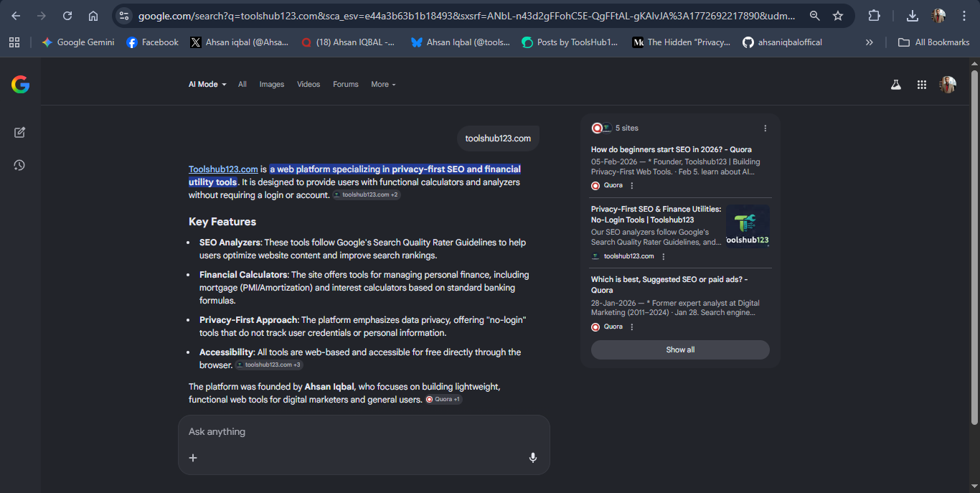Open the Chrome three-dot menu
980x493 pixels.
[x=964, y=16]
